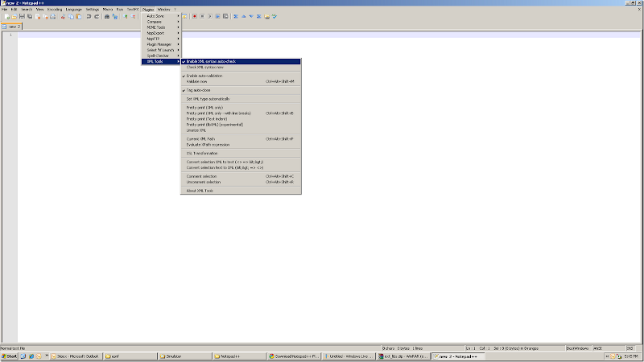The image size is (644, 362).
Task: Start macro recording from the toolbar
Action: [194, 16]
